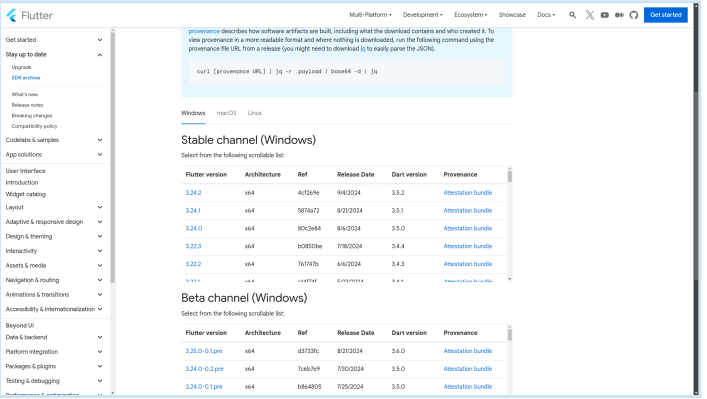Click stable table scroll-down arrow
Viewport: 707px width, 399px height.
pos(510,280)
